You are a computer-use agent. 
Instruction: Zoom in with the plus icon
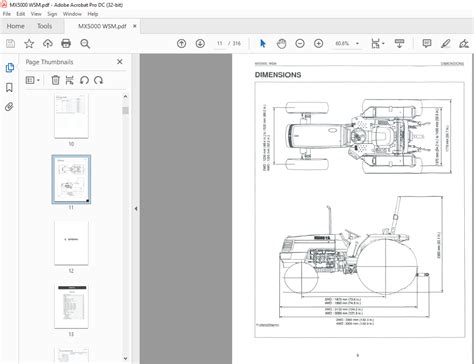pos(319,43)
